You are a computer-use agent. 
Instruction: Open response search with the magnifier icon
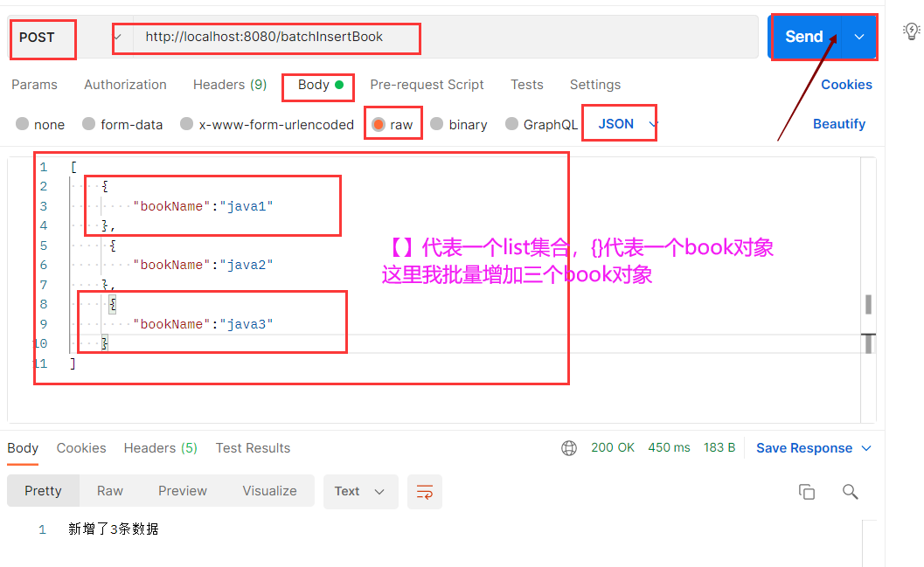pos(850,492)
